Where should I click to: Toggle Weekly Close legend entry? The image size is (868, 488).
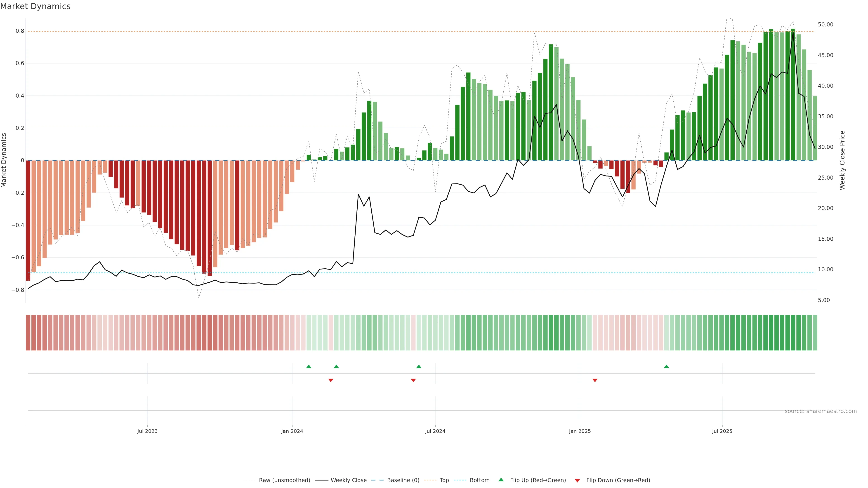coord(348,480)
